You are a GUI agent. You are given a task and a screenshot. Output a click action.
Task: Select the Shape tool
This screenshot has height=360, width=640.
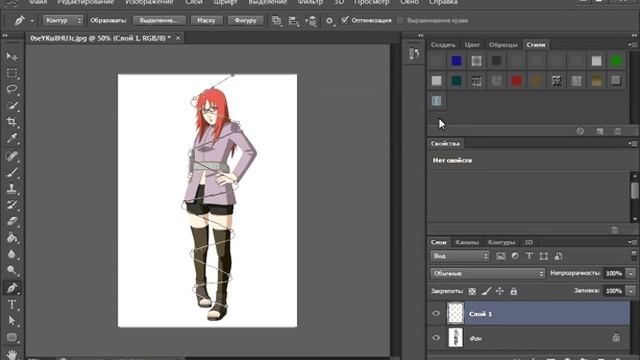click(12, 337)
